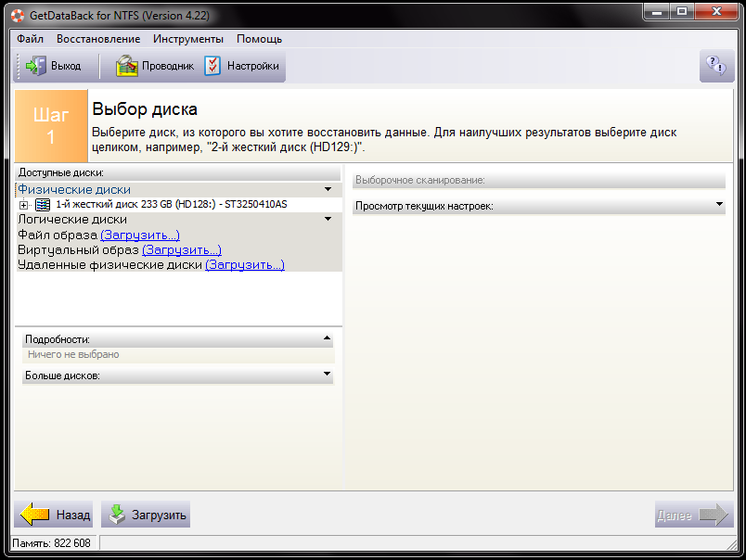This screenshot has width=746, height=560.
Task: Click the yellow Назад back arrow
Action: (34, 515)
